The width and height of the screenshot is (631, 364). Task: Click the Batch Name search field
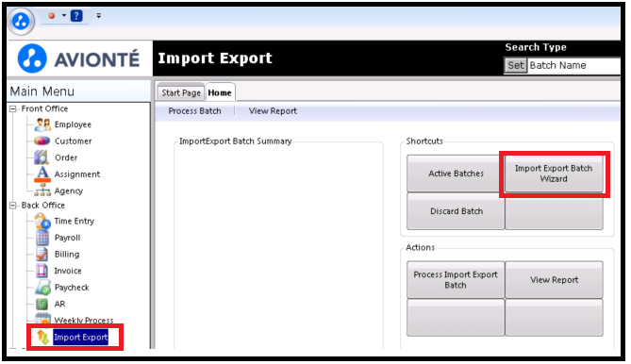click(x=573, y=65)
